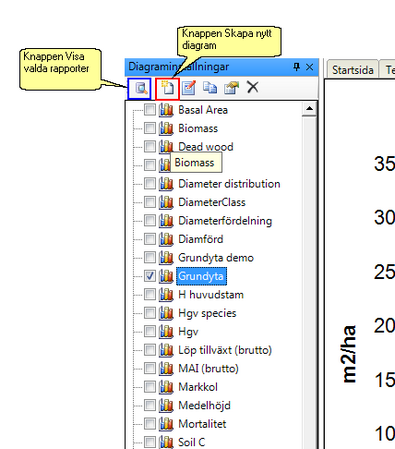Select the Dead wood diagram label

[x=206, y=147]
